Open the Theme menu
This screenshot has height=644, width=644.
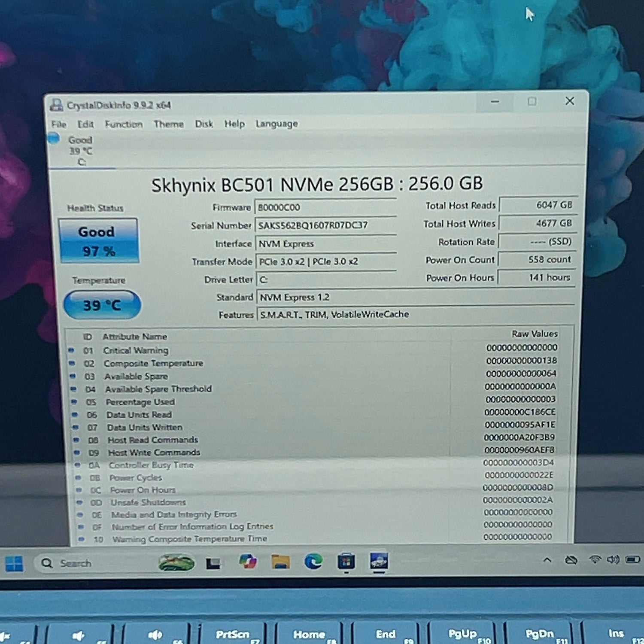click(x=169, y=124)
